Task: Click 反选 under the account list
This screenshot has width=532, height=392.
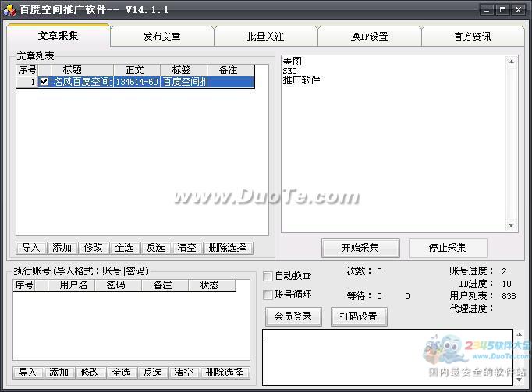Action: pos(153,373)
